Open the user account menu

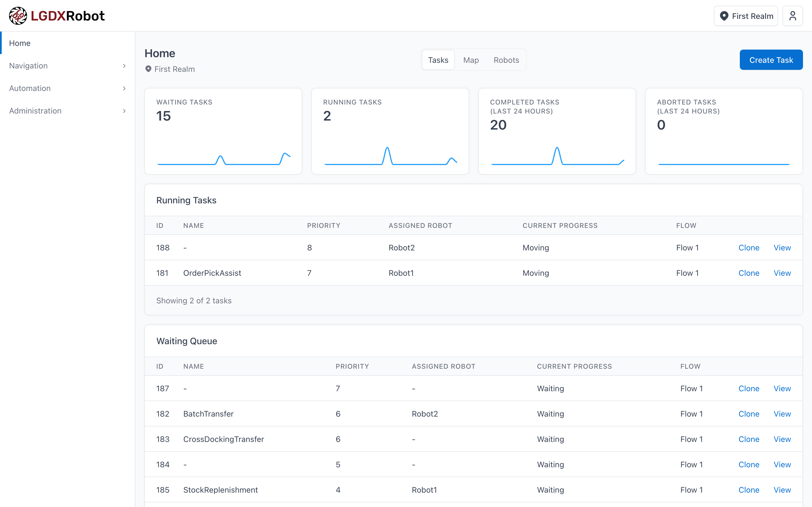coord(793,15)
